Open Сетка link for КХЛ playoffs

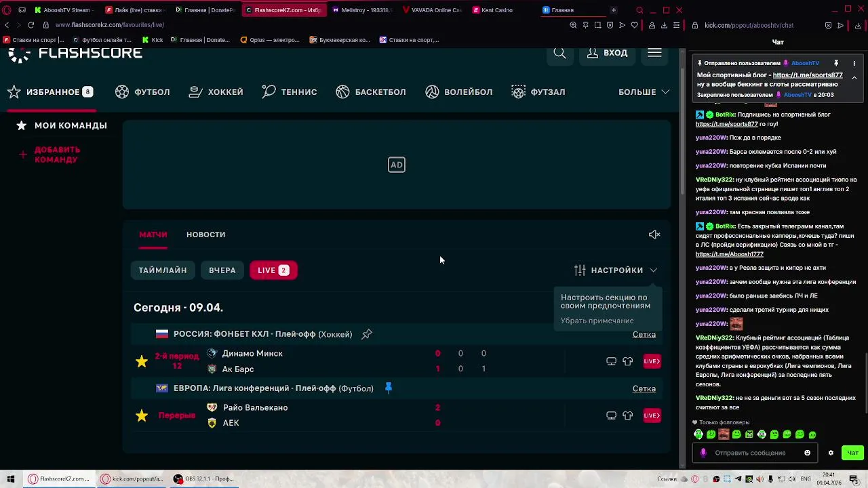point(644,334)
